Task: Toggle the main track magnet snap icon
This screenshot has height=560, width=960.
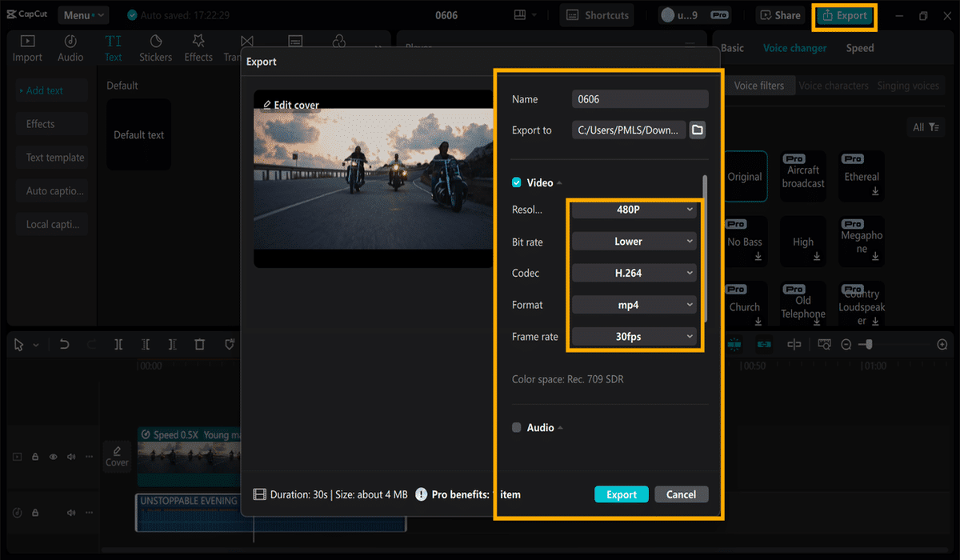Action: tap(734, 344)
